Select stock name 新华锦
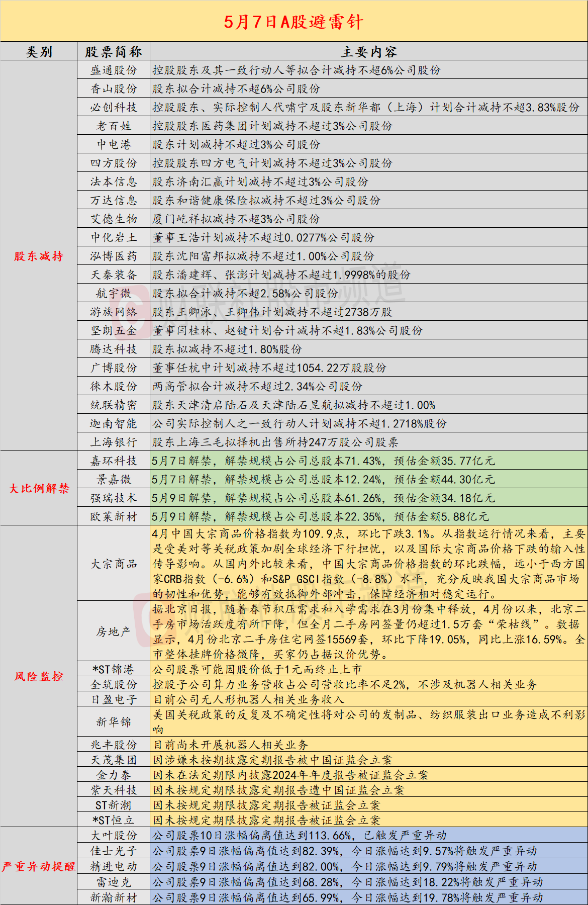This screenshot has height=905, width=588. (114, 722)
